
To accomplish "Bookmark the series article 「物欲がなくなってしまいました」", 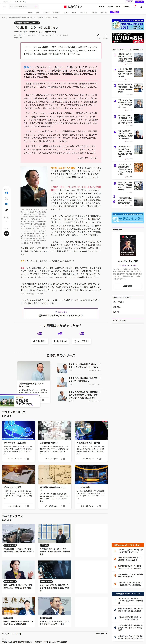I will point(100,378).
